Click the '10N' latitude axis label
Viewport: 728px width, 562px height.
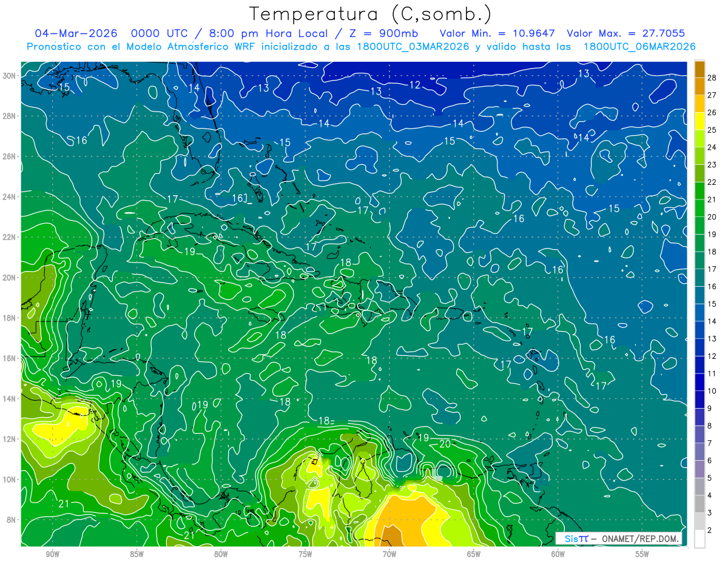click(10, 480)
